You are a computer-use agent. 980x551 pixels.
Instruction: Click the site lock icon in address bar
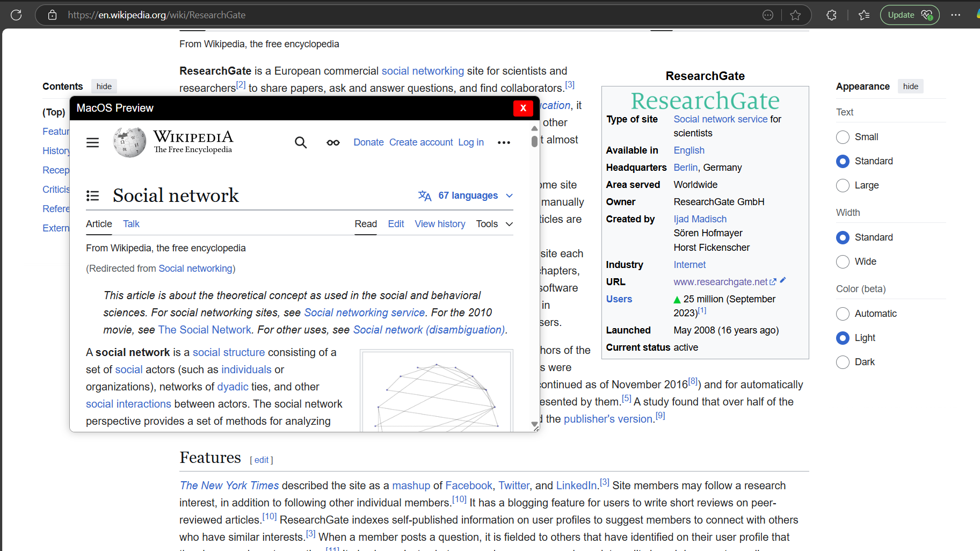(x=52, y=15)
